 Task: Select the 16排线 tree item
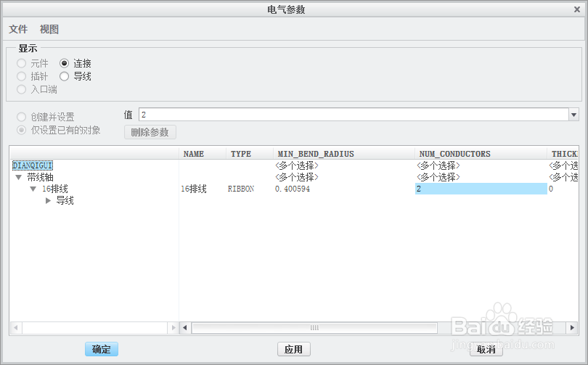point(54,189)
